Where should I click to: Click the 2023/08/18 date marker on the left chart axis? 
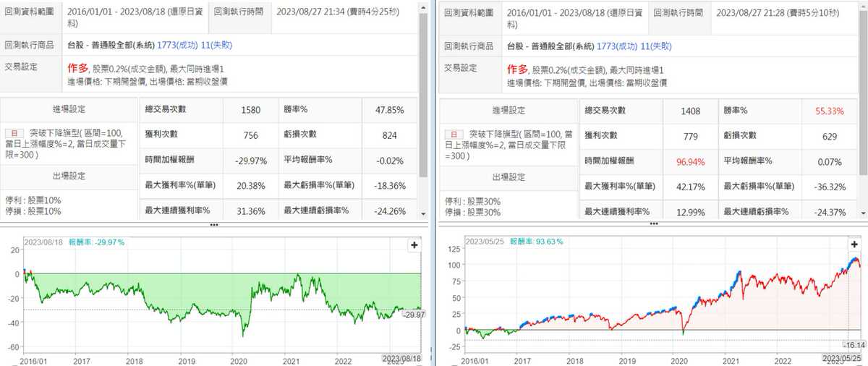(401, 359)
